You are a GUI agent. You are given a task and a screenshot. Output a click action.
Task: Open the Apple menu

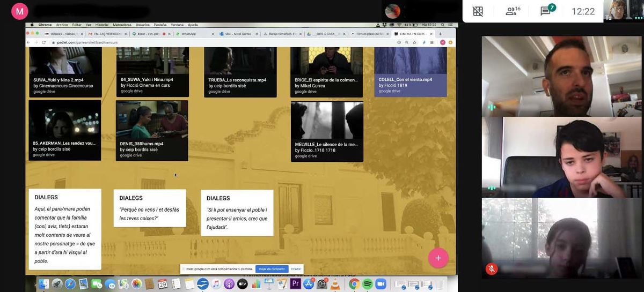click(32, 25)
